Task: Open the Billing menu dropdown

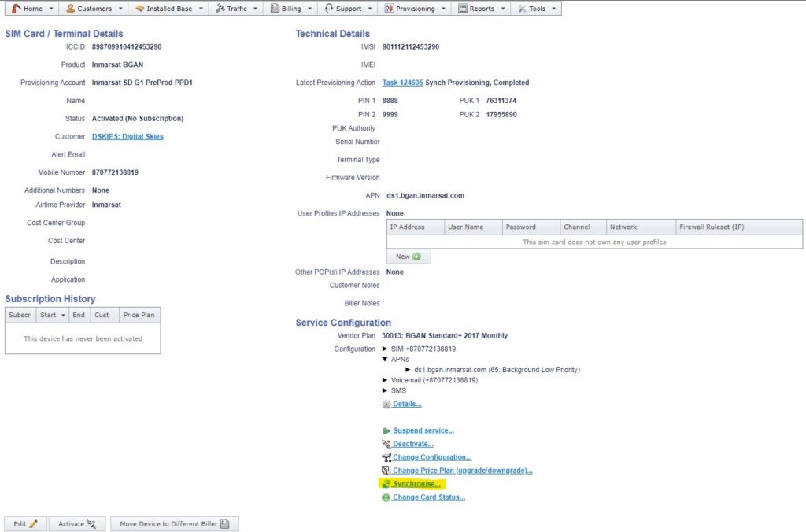Action: point(290,9)
